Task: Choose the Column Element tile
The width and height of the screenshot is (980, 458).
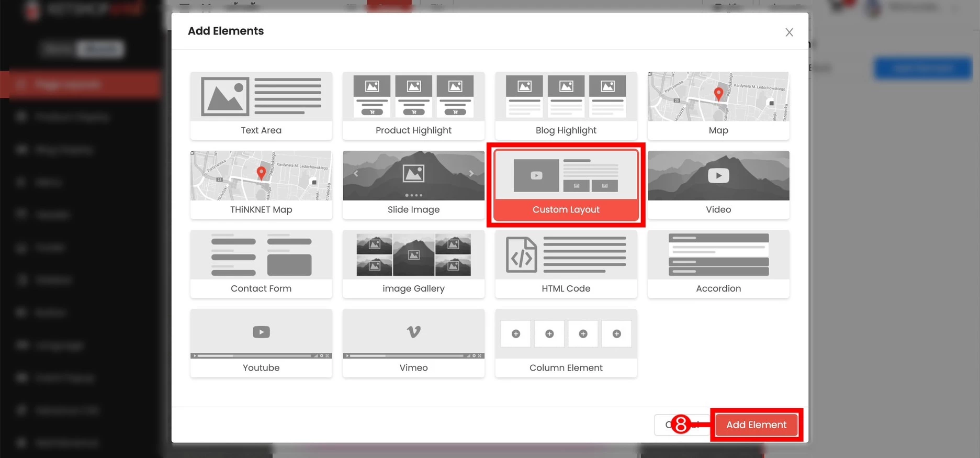Action: [x=566, y=343]
